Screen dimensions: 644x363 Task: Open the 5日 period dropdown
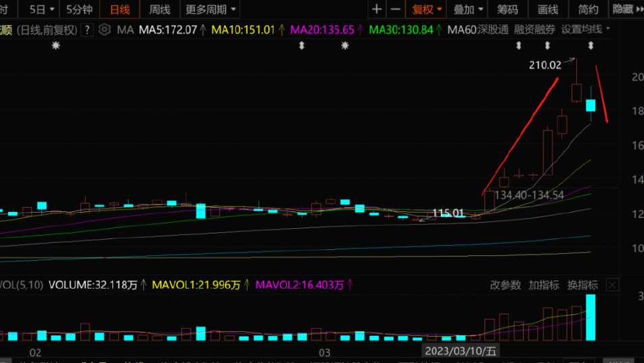click(42, 9)
